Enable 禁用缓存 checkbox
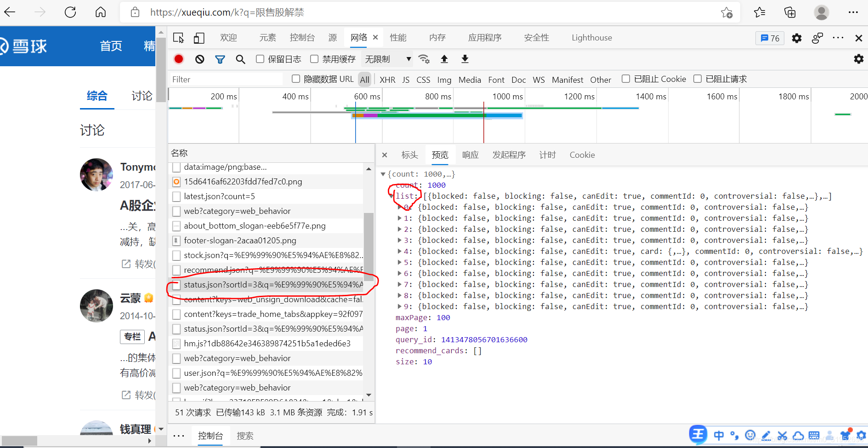Screen dimensions: 868x448 click(x=314, y=59)
